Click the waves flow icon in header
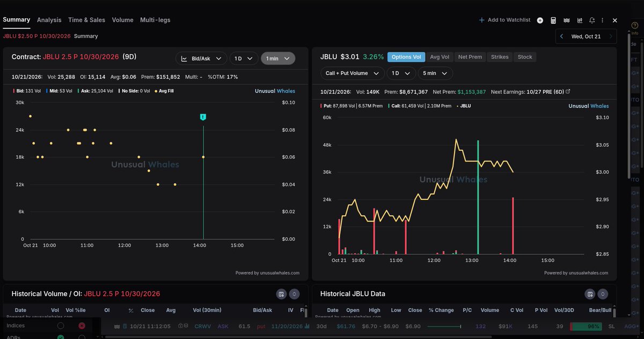 coord(567,20)
